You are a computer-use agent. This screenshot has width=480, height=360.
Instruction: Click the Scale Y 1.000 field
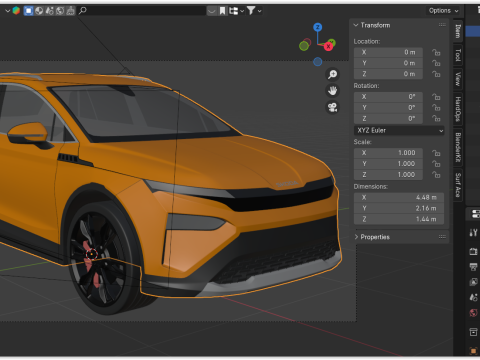(388, 164)
